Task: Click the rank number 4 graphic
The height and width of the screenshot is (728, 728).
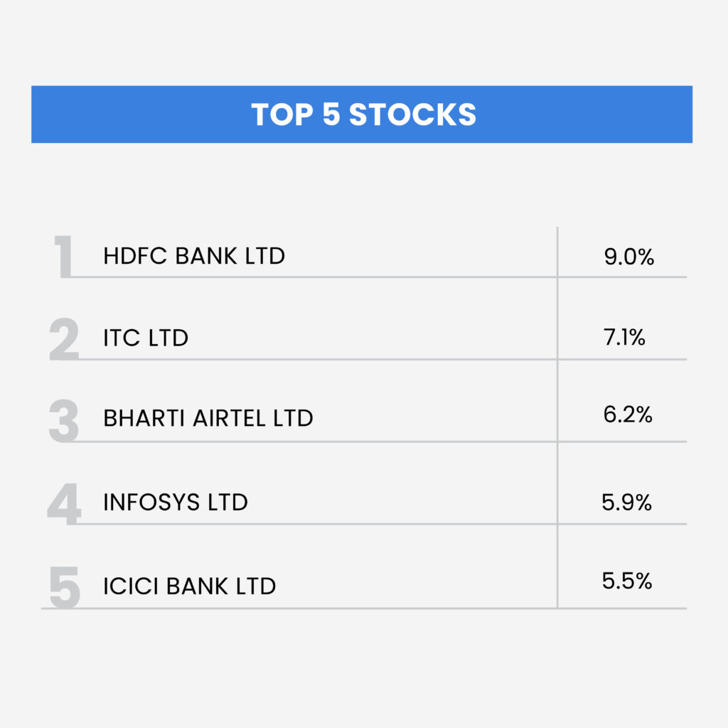Action: [x=64, y=504]
